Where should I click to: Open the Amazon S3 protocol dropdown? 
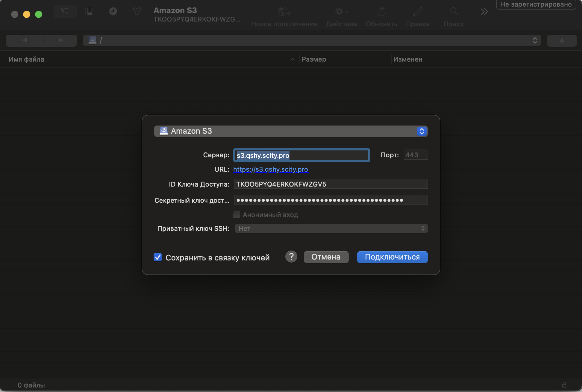[x=291, y=131]
